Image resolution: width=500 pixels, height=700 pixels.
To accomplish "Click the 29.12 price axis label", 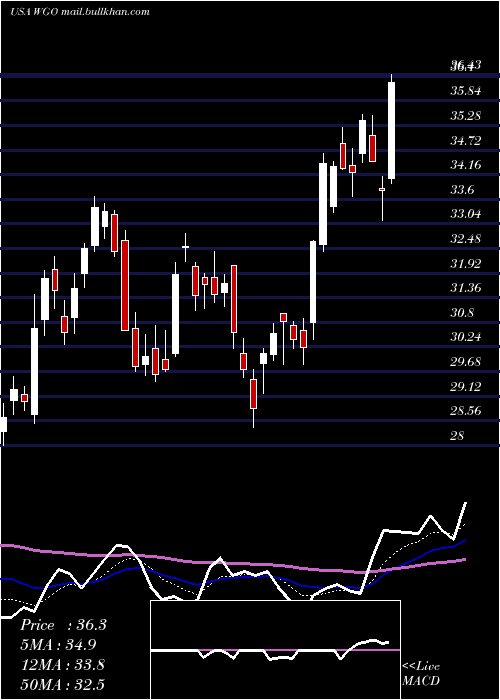I will tap(466, 387).
